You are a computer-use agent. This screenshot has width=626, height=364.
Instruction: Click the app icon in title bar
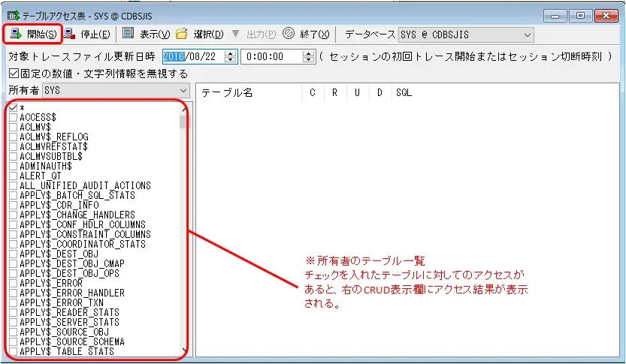(12, 14)
